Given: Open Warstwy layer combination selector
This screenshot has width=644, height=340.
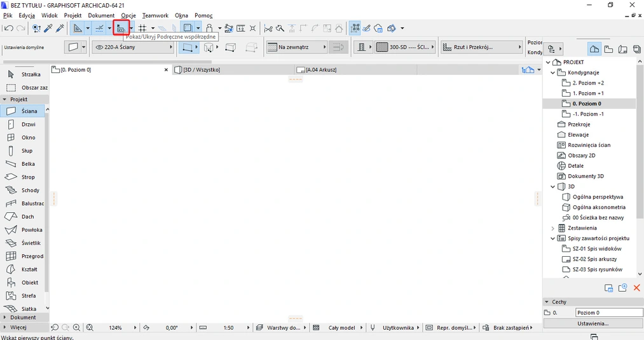Looking at the screenshot, I should pos(281,328).
